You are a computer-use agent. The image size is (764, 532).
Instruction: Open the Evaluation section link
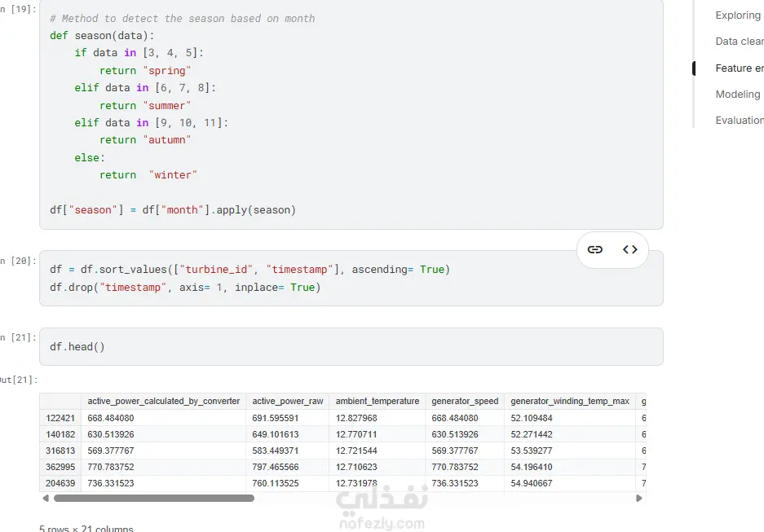coord(740,121)
